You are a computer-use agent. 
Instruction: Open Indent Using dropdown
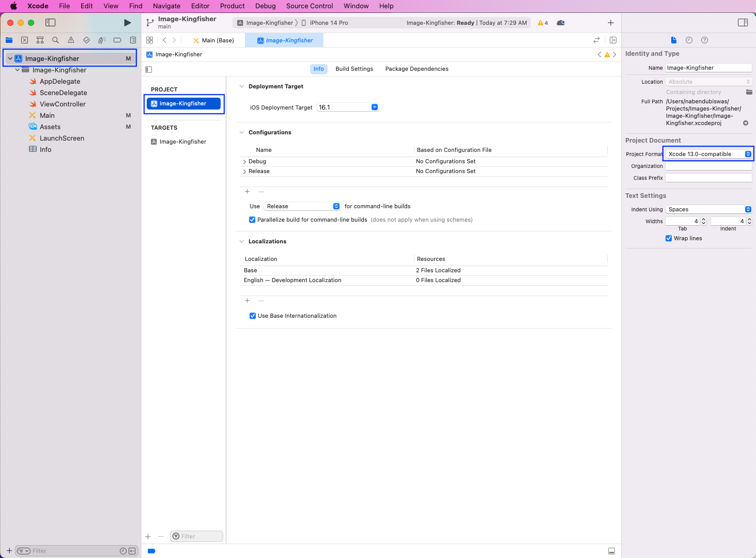pos(708,209)
